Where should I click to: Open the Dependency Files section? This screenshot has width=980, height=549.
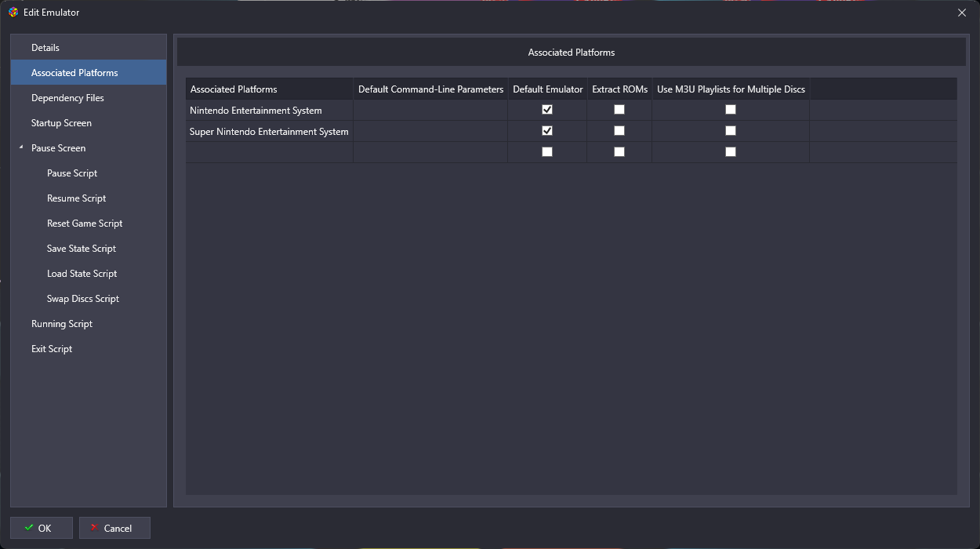click(89, 98)
